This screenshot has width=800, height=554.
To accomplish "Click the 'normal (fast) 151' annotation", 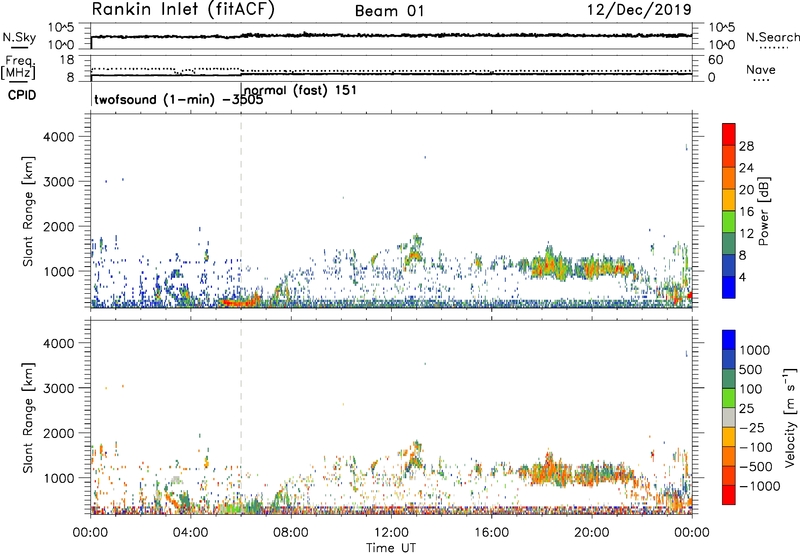I will 300,90.
